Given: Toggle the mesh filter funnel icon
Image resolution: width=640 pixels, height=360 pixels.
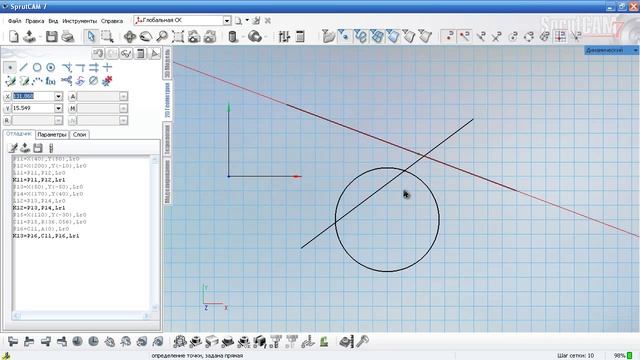Looking at the screenshot, I should click(x=377, y=37).
